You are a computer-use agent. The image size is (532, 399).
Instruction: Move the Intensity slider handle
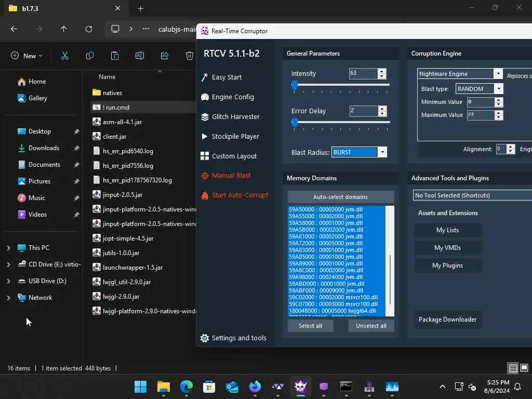(295, 85)
